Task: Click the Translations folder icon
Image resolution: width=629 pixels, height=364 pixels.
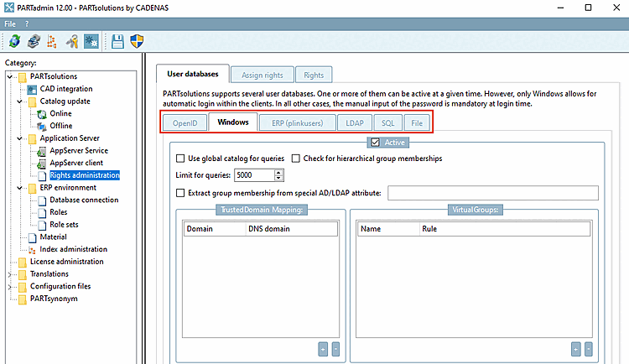Action: (x=23, y=274)
